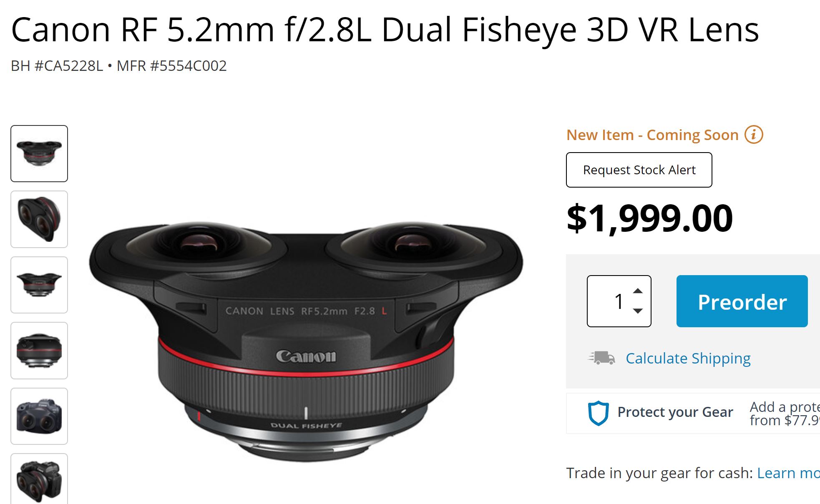Click the shipping truck icon
Image resolution: width=820 pixels, height=504 pixels.
point(601,358)
